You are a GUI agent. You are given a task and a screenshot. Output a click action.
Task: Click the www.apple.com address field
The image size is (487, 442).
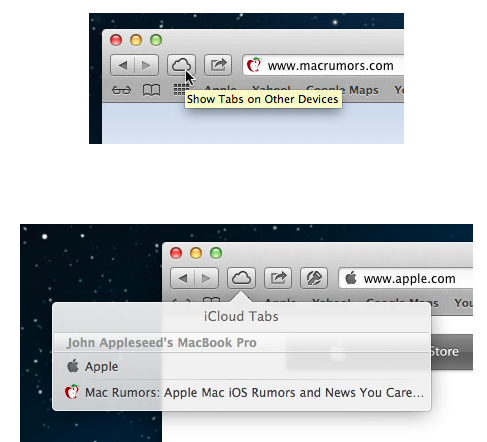click(x=406, y=278)
